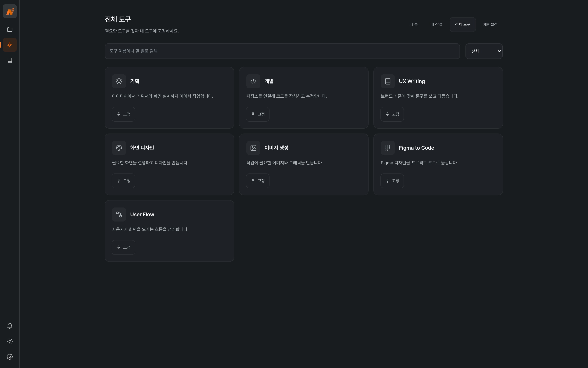Click description 사용자가 화면을 오가는 흐름을 정리합니다.
The image size is (588, 368).
(x=150, y=229)
